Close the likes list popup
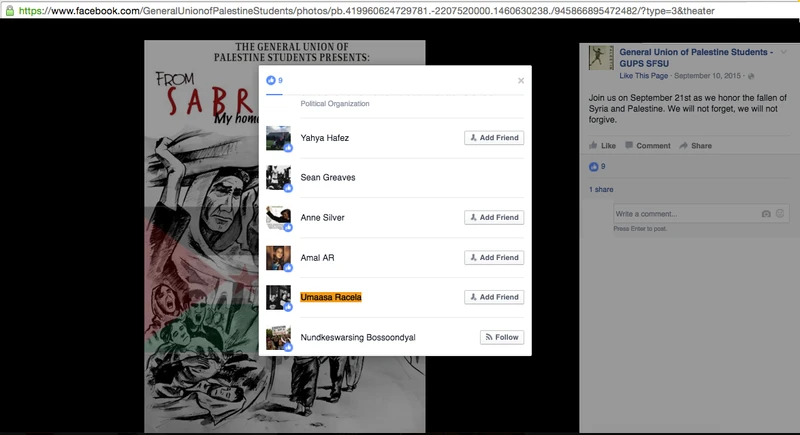Image resolution: width=800 pixels, height=435 pixels. point(520,80)
